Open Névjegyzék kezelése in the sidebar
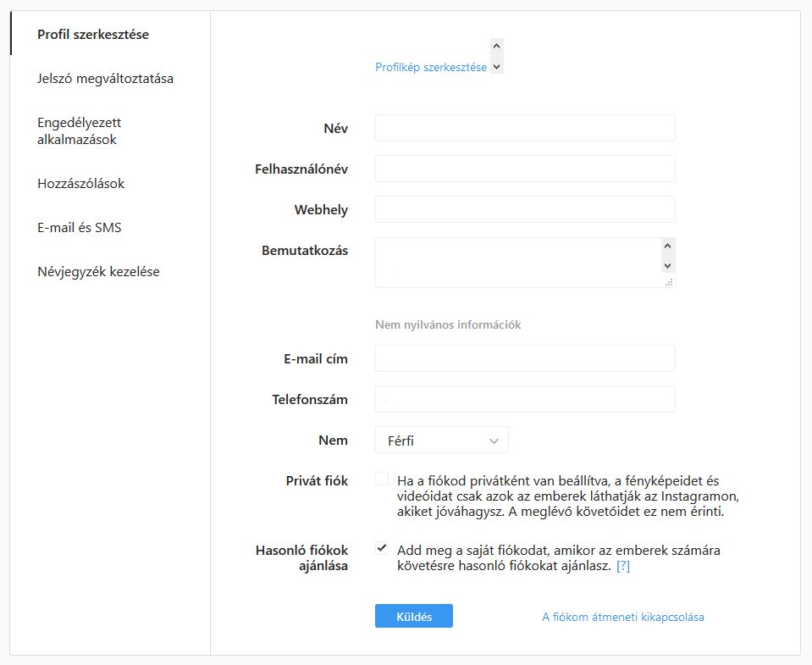 pos(98,271)
